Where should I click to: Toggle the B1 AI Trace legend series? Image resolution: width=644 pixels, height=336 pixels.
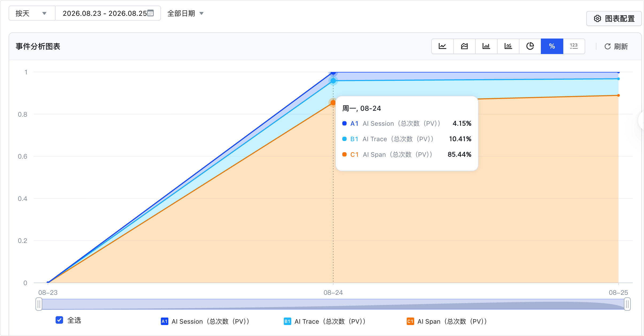click(325, 321)
